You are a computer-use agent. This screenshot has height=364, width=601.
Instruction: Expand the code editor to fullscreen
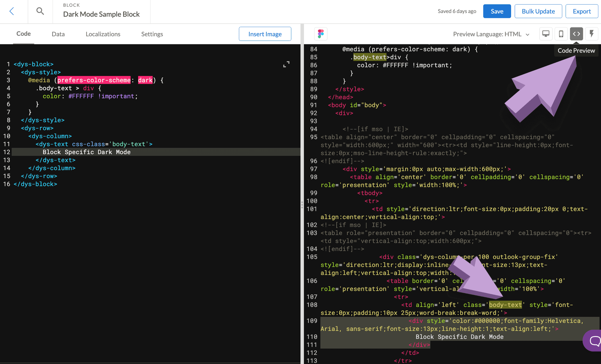click(x=286, y=64)
